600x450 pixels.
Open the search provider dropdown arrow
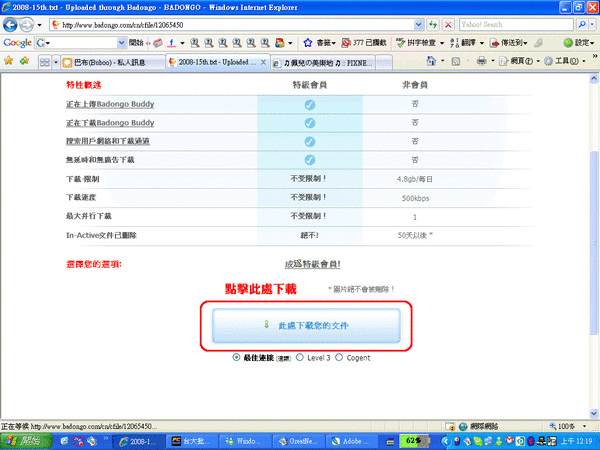click(592, 24)
